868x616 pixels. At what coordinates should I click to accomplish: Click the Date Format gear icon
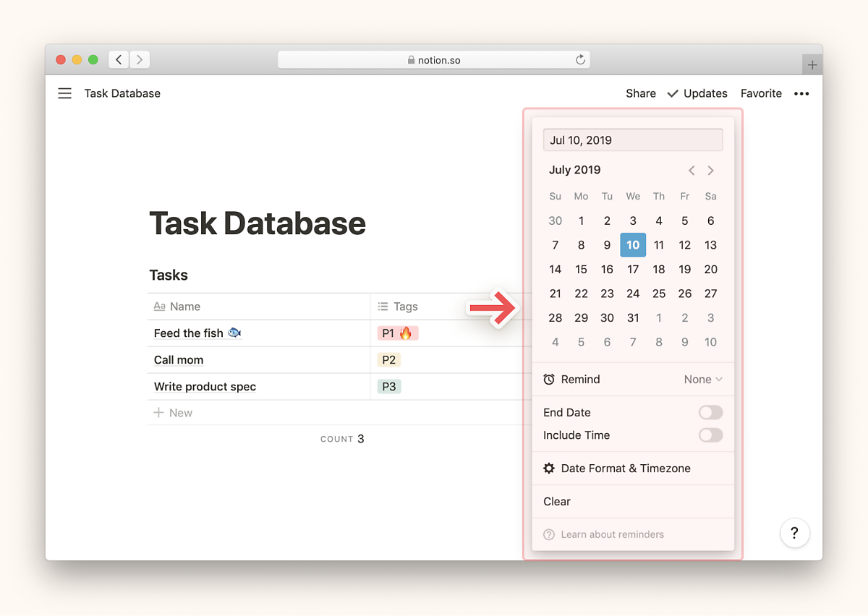click(x=549, y=469)
